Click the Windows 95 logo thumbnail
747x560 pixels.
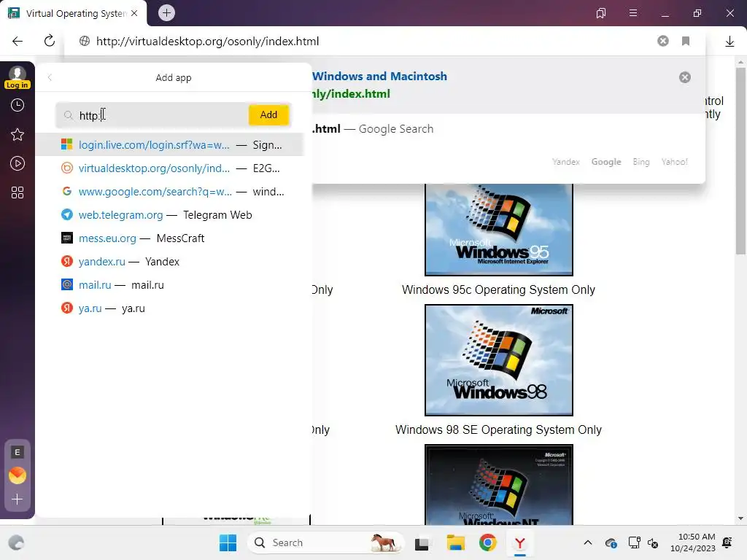click(499, 230)
